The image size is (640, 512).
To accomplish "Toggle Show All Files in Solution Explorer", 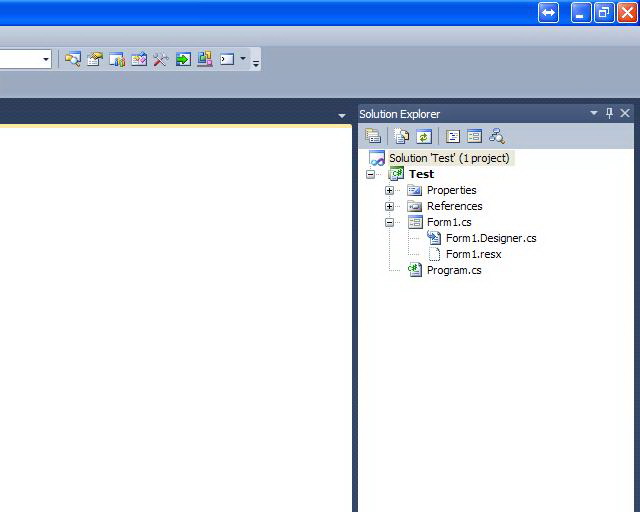I will (402, 136).
